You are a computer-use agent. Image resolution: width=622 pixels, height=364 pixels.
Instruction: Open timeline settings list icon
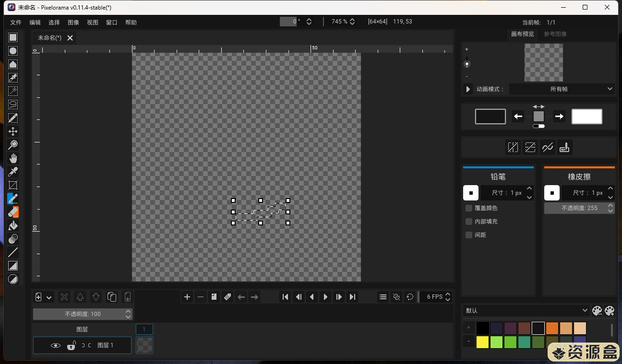383,297
